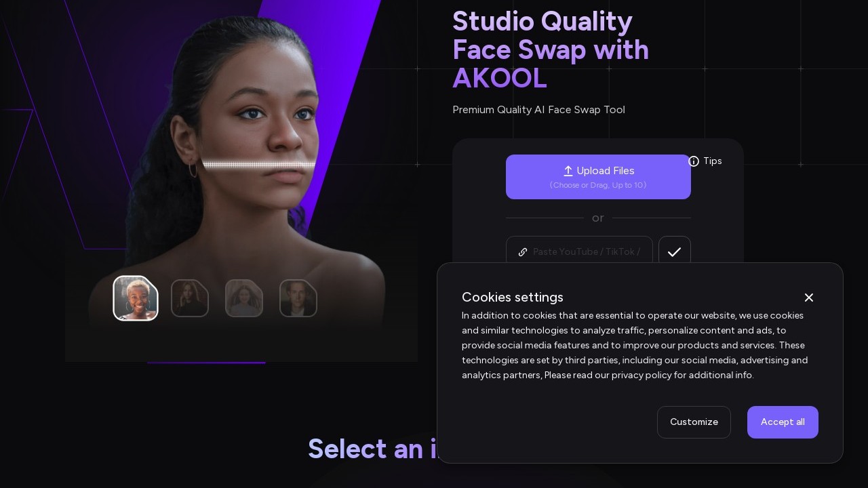The height and width of the screenshot is (488, 868).
Task: Close the Cookies settings popup
Action: tap(809, 298)
